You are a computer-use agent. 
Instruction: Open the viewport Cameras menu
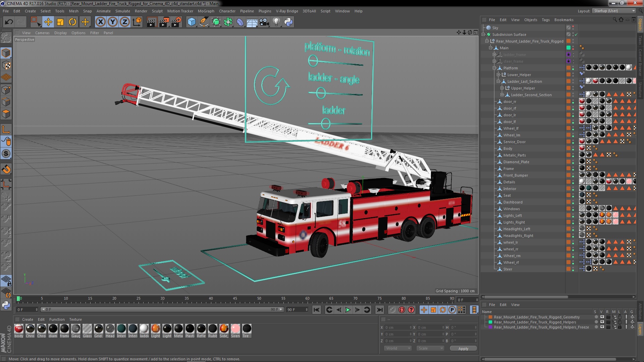(42, 33)
